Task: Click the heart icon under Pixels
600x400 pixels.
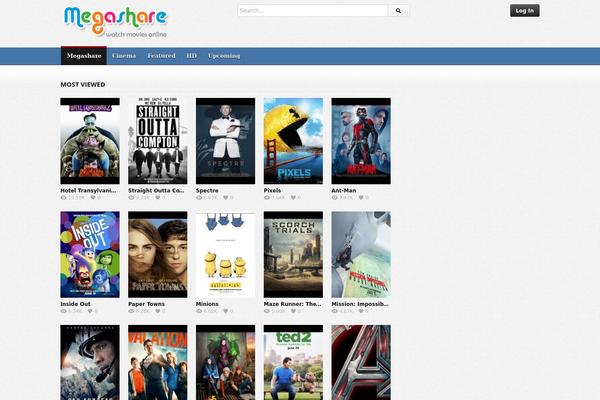Action: pos(293,198)
